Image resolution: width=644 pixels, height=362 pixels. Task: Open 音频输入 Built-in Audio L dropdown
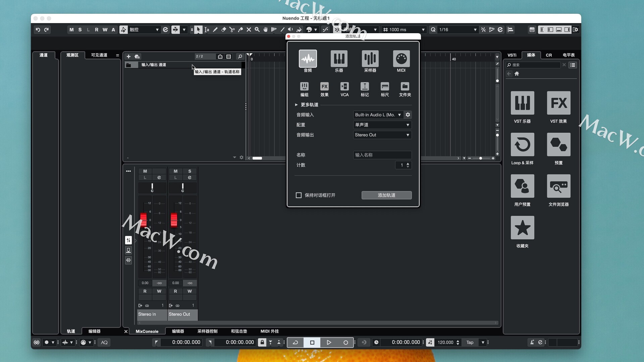[378, 115]
